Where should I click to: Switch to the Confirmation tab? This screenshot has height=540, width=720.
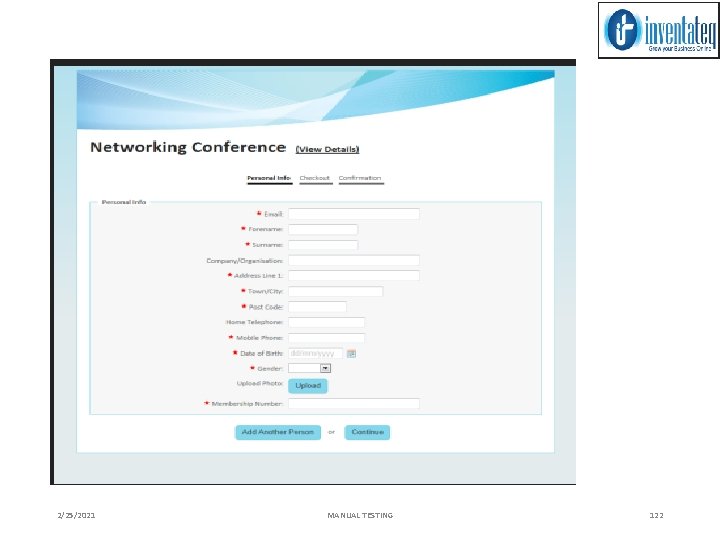tap(360, 178)
